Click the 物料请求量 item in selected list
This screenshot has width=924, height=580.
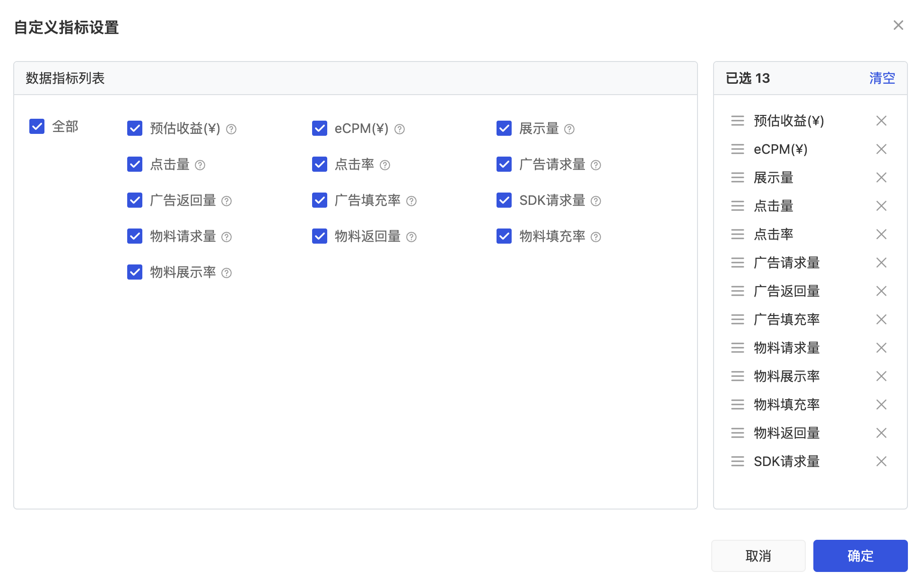[x=786, y=348]
